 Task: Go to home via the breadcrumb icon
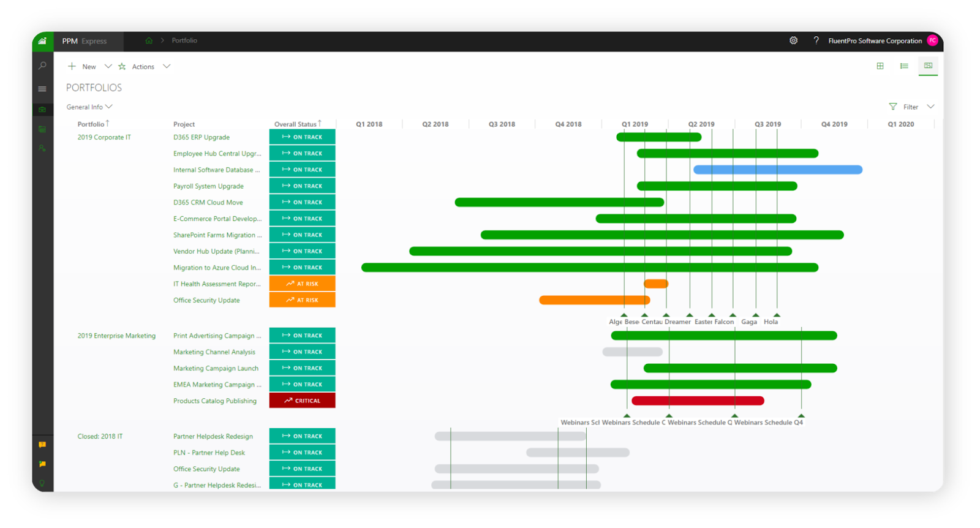(149, 40)
